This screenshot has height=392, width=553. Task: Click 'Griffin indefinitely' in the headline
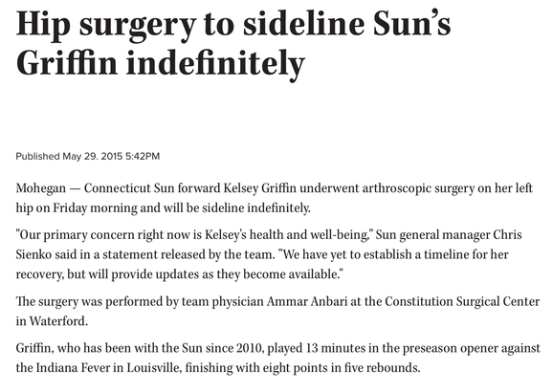161,65
